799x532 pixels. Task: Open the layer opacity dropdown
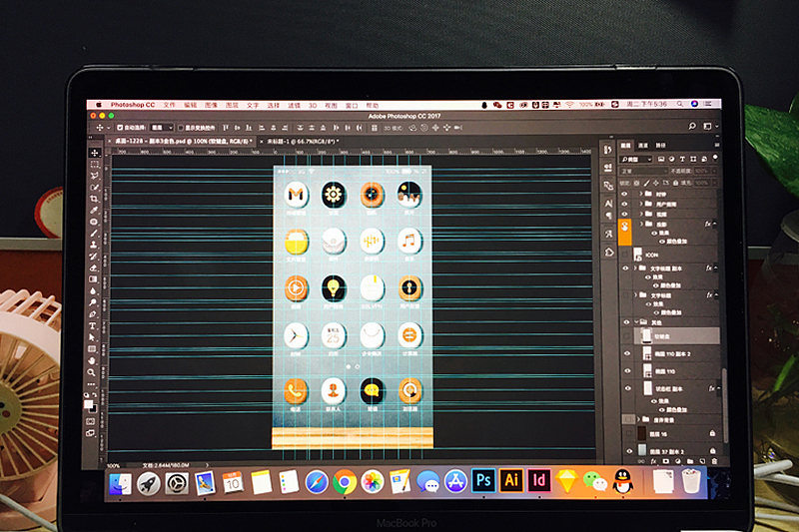[x=715, y=171]
